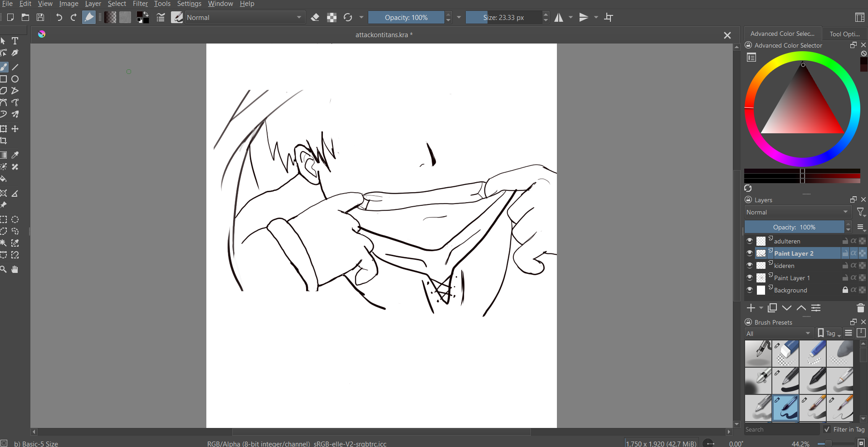Select the Background layer
This screenshot has width=868, height=447.
[x=790, y=290]
